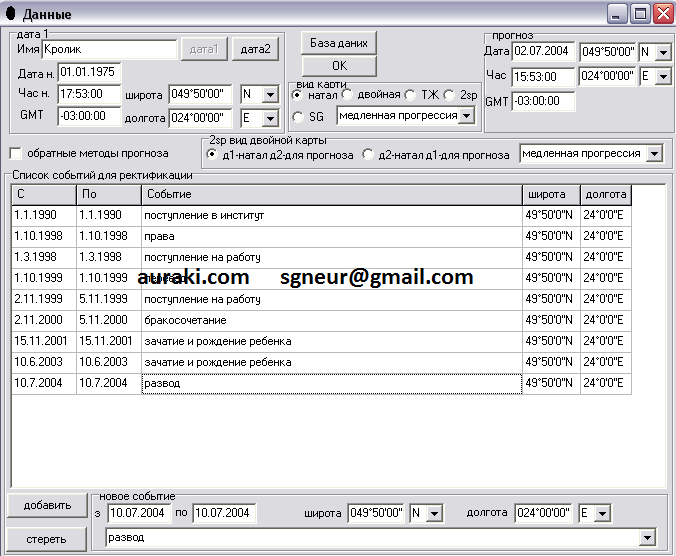Select the бракосочетание event row
Screen dimensions: 676x556
[x=330, y=320]
